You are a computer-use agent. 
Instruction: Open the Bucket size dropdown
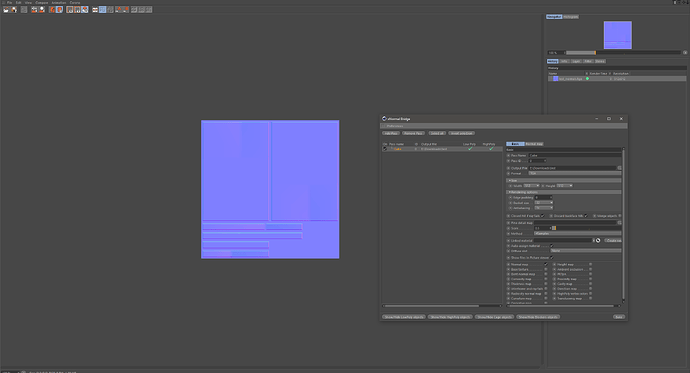(x=543, y=203)
